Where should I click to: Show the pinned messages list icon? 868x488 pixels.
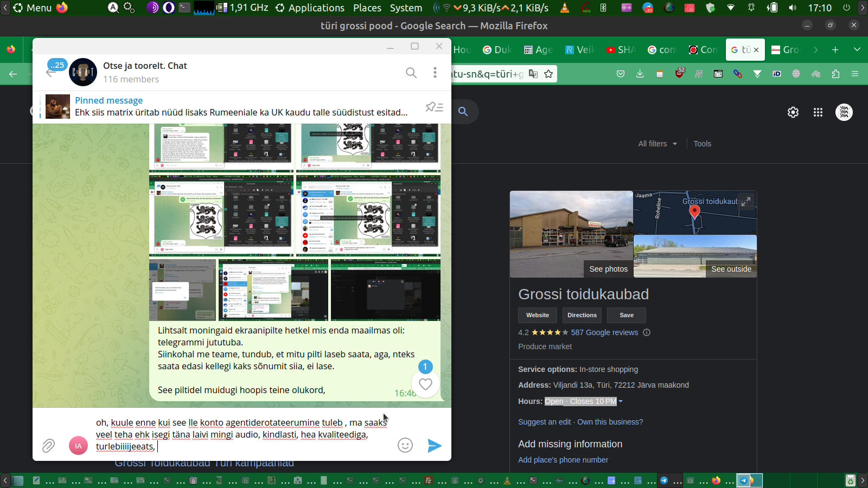coord(434,107)
